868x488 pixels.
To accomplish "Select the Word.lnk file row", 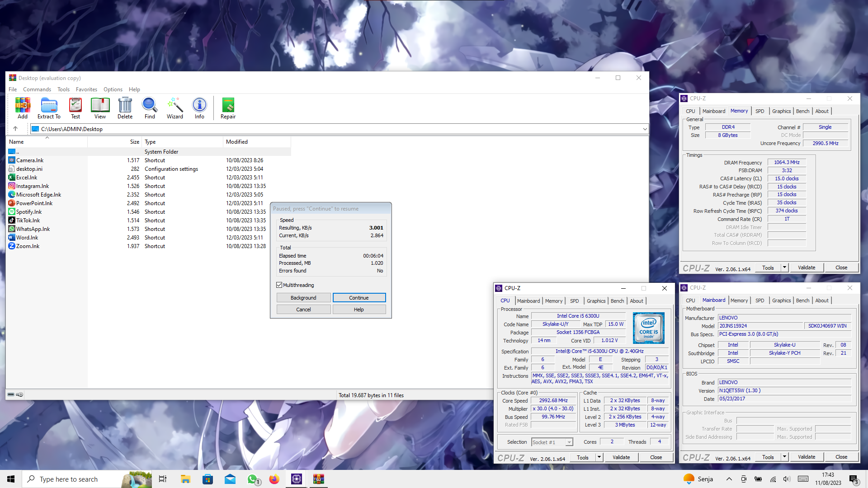I will coord(149,238).
